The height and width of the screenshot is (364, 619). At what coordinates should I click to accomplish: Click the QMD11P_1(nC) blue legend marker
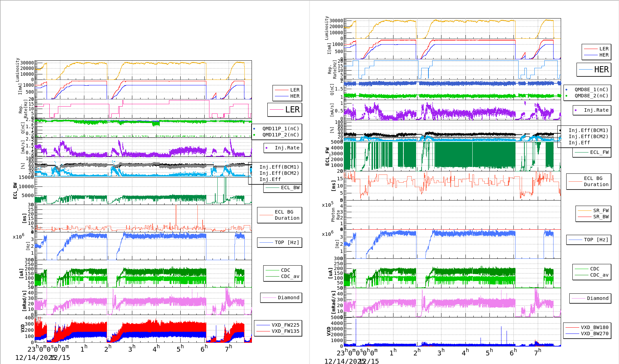(254, 129)
